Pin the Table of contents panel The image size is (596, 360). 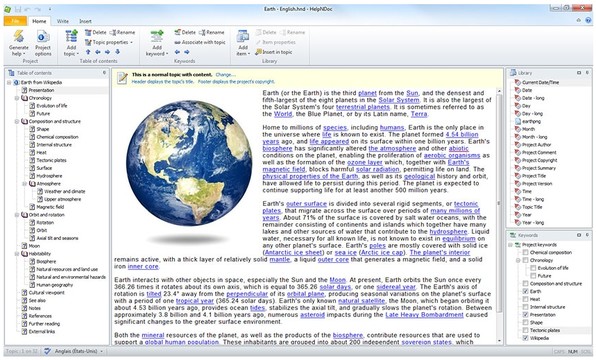104,73
